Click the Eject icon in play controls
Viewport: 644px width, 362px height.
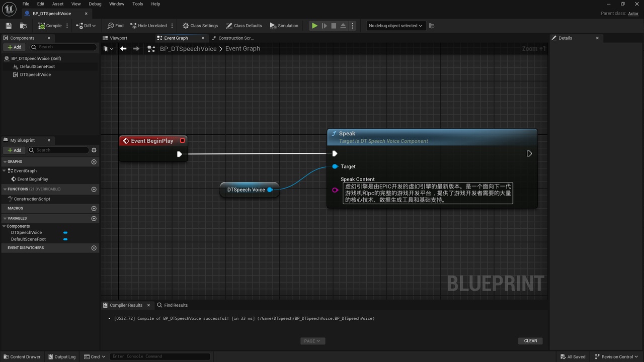click(343, 26)
